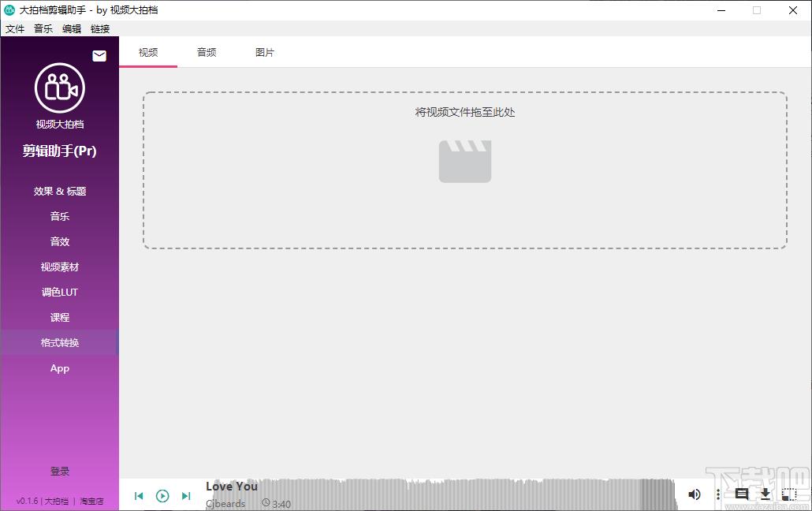812x511 pixels.
Task: Open the 链接 menu
Action: point(100,28)
